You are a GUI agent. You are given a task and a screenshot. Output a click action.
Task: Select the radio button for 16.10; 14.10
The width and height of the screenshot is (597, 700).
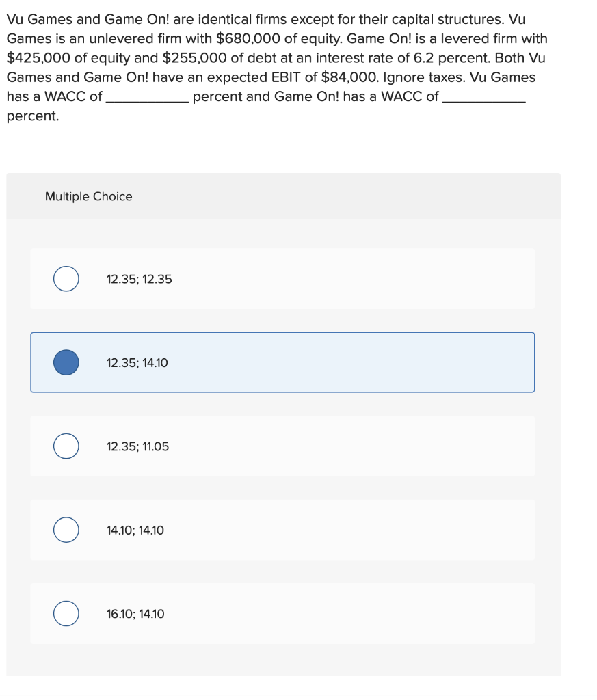(x=66, y=613)
